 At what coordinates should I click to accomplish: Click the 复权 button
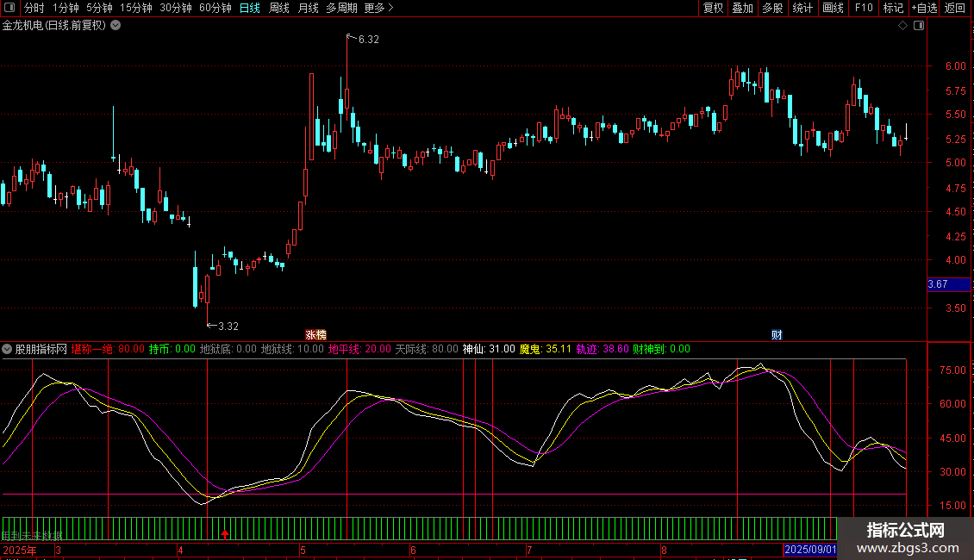pos(713,8)
